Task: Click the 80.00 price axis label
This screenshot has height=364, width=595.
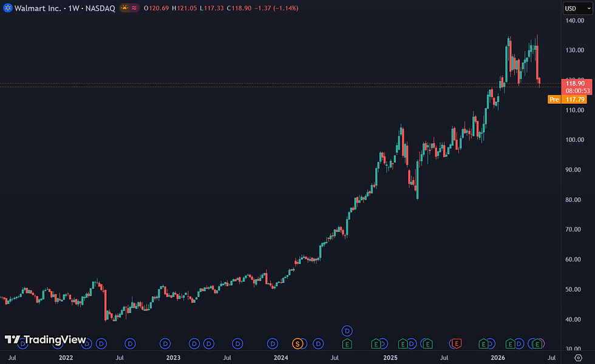Action: point(573,200)
